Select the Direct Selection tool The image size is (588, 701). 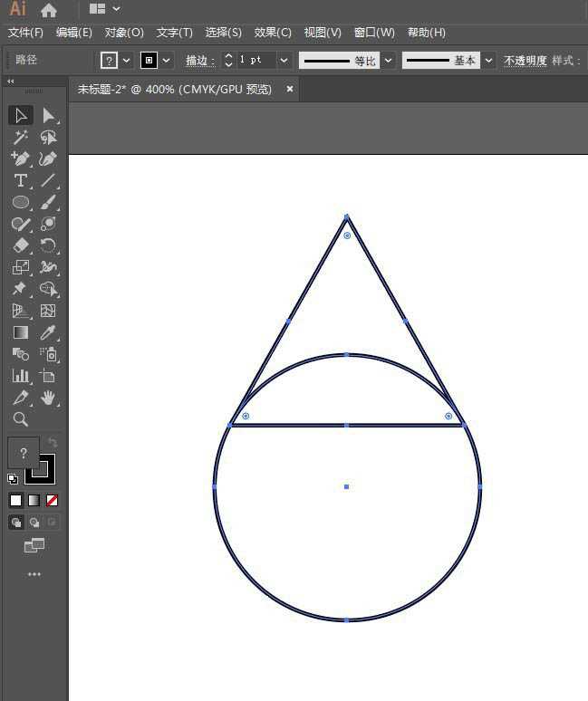48,115
